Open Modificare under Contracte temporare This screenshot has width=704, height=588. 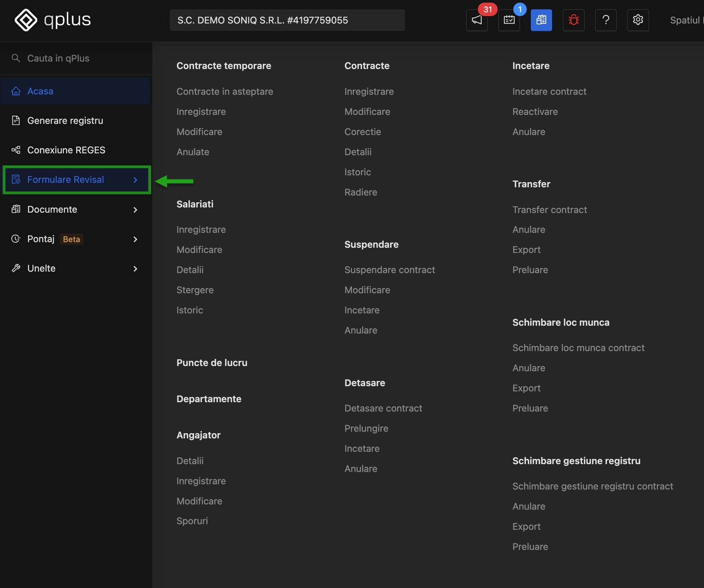coord(199,132)
